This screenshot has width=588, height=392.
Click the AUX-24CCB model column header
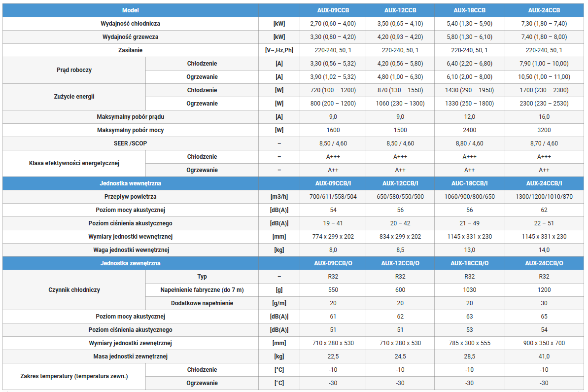coord(544,10)
